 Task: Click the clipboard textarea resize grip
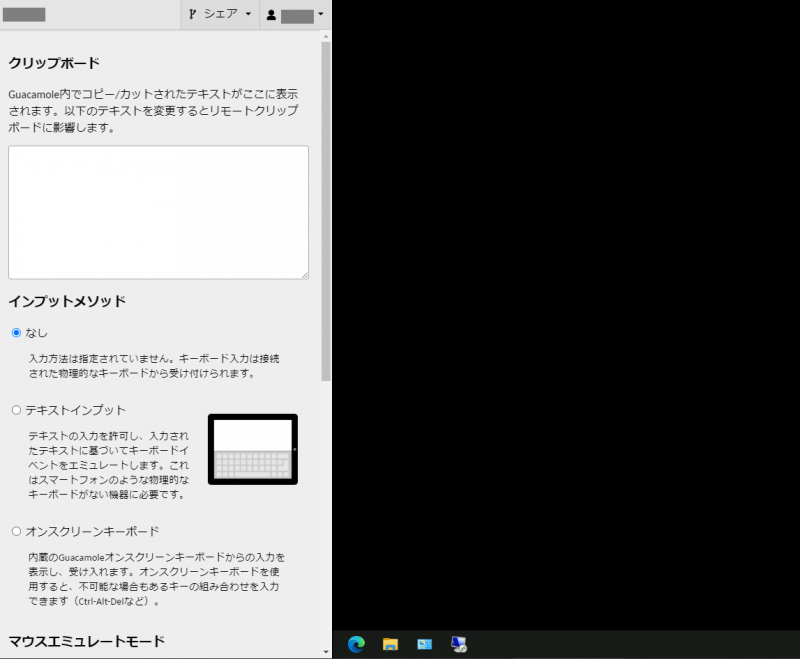tap(305, 275)
